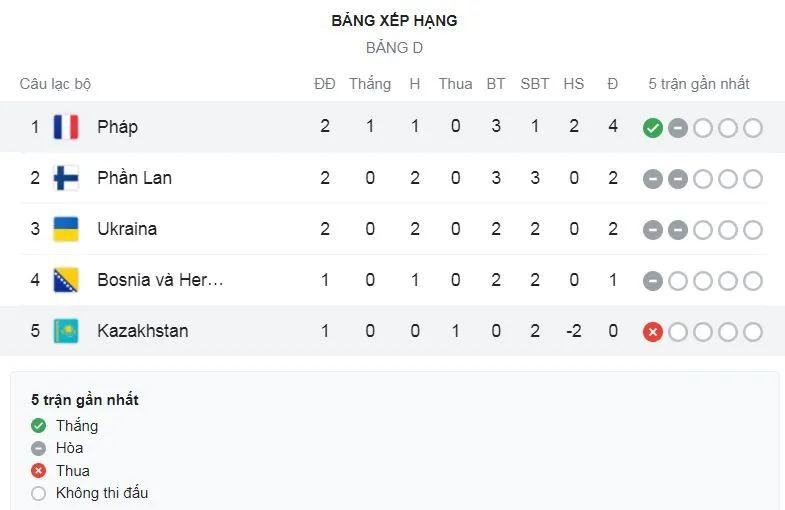Click the BẢNG D group label
This screenshot has height=510, width=785.
[x=394, y=48]
